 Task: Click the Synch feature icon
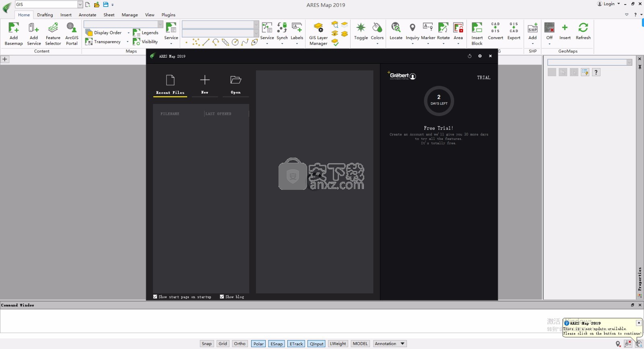[x=282, y=27]
